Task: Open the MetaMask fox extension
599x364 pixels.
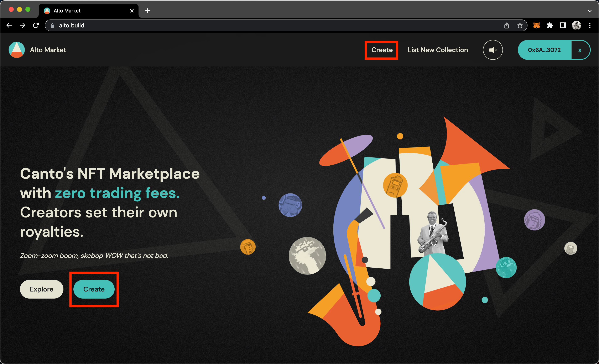Action: tap(537, 25)
